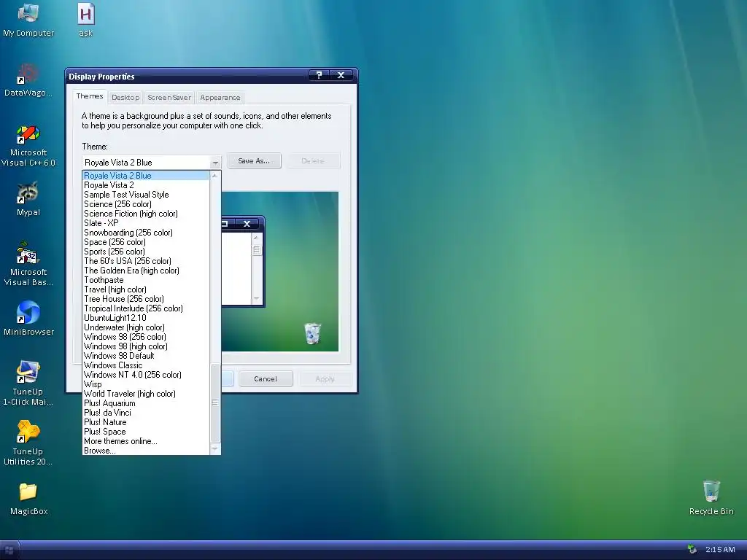The image size is (747, 560).
Task: Switch to the Desktop tab
Action: pos(125,98)
